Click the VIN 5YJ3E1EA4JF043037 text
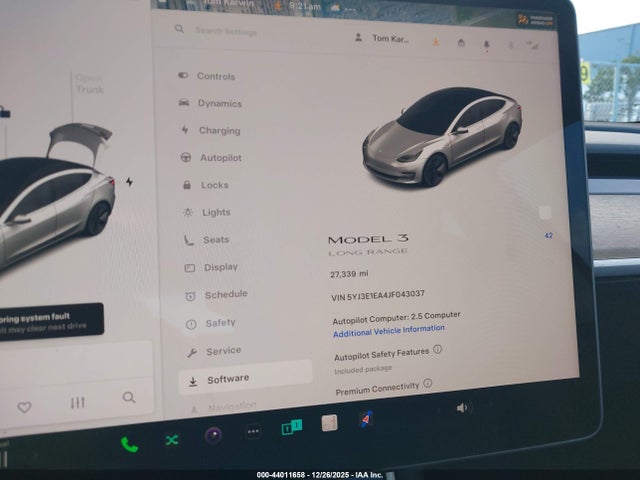 [378, 295]
